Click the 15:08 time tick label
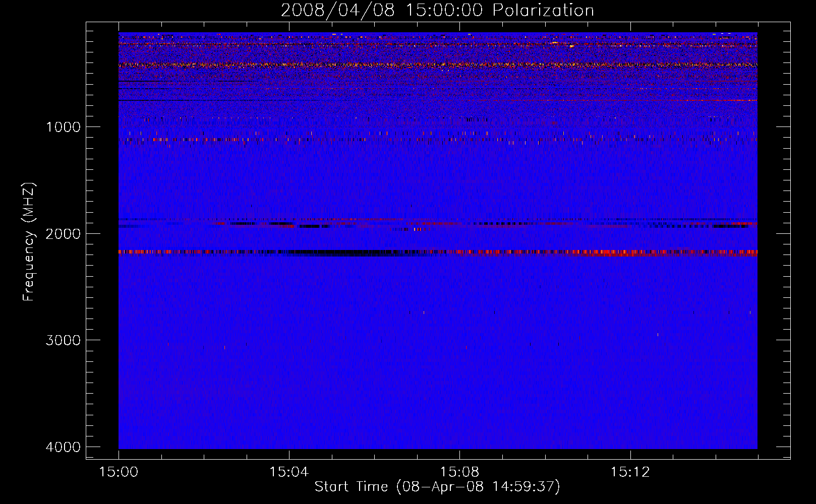Screen dimensions: 816x504 point(459,472)
